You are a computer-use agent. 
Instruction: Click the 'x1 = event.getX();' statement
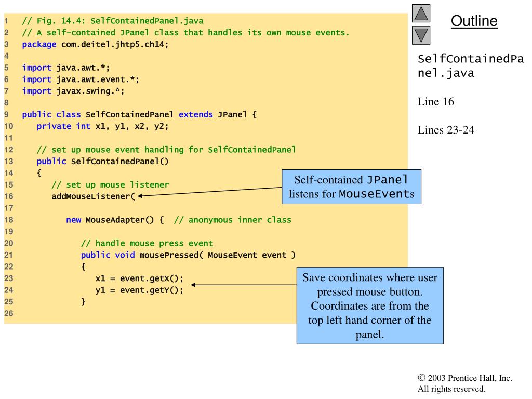pos(139,278)
